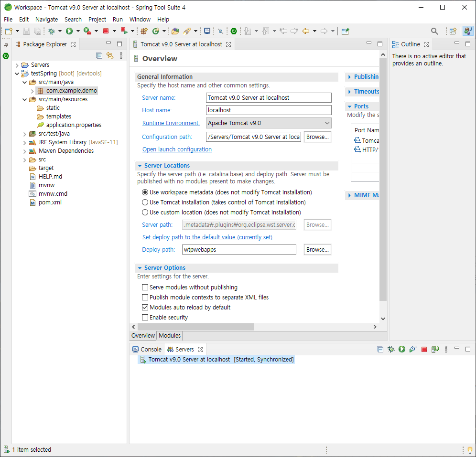Image resolution: width=476 pixels, height=457 pixels.
Task: Uncheck Modules auto reload by default
Action: [x=145, y=307]
